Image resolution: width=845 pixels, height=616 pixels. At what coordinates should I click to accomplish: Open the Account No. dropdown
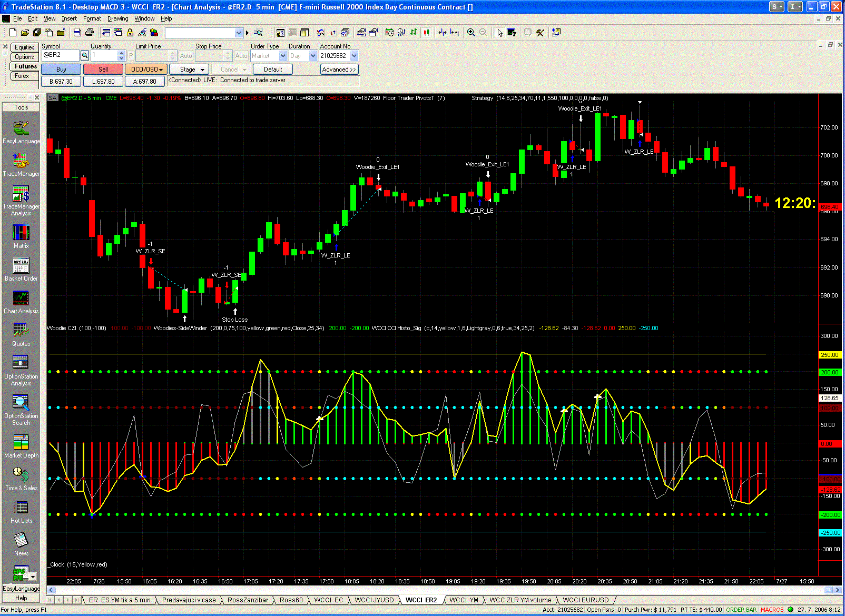tap(354, 56)
